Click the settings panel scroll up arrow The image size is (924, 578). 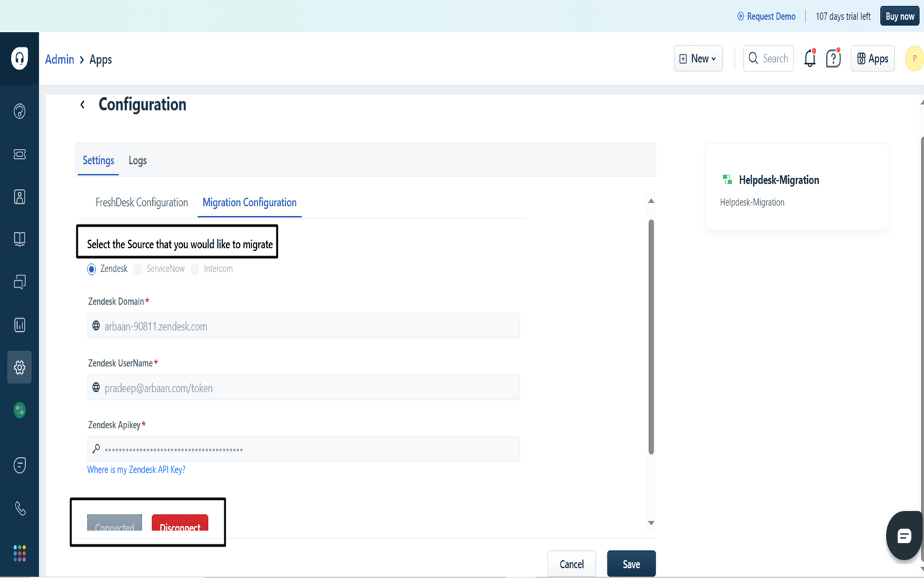pos(651,201)
